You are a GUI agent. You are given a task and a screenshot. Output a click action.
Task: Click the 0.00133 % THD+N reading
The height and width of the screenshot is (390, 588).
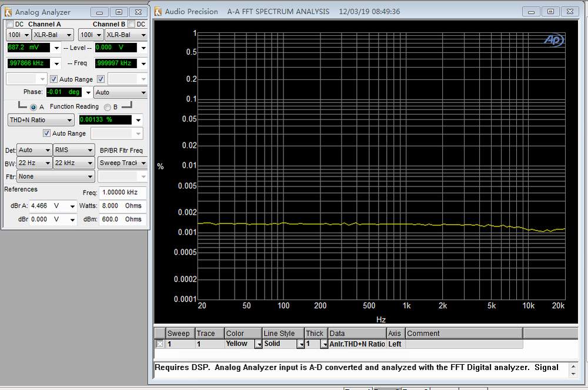105,119
